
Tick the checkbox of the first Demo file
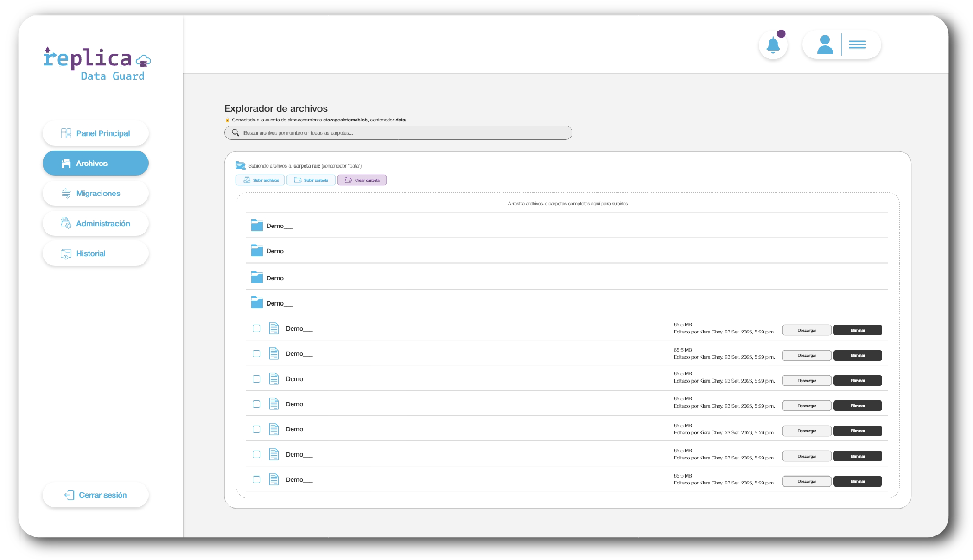(x=256, y=328)
